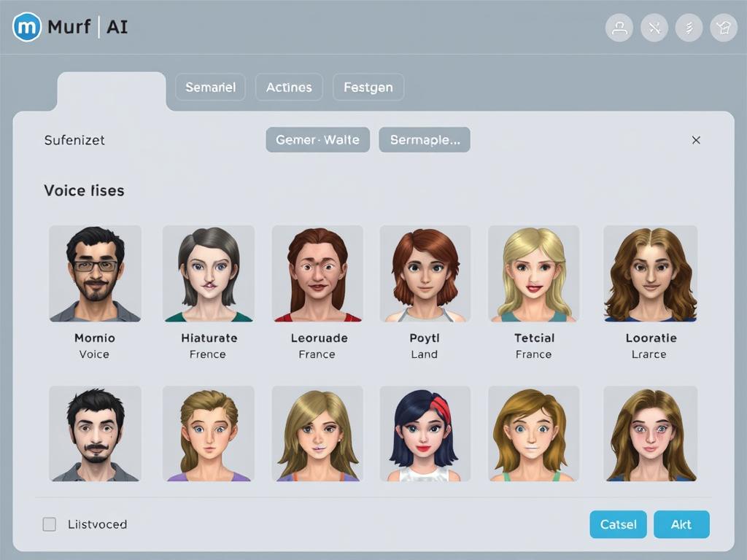Enable the Liistvoced checkbox
The width and height of the screenshot is (747, 560).
[50, 524]
